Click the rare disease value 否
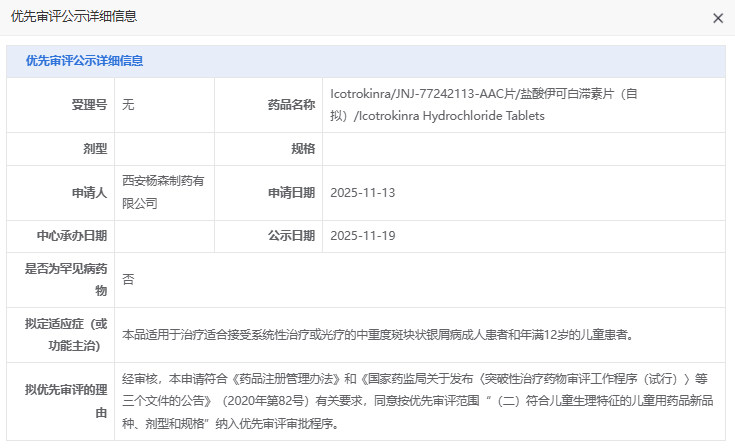The width and height of the screenshot is (735, 448). click(x=128, y=280)
